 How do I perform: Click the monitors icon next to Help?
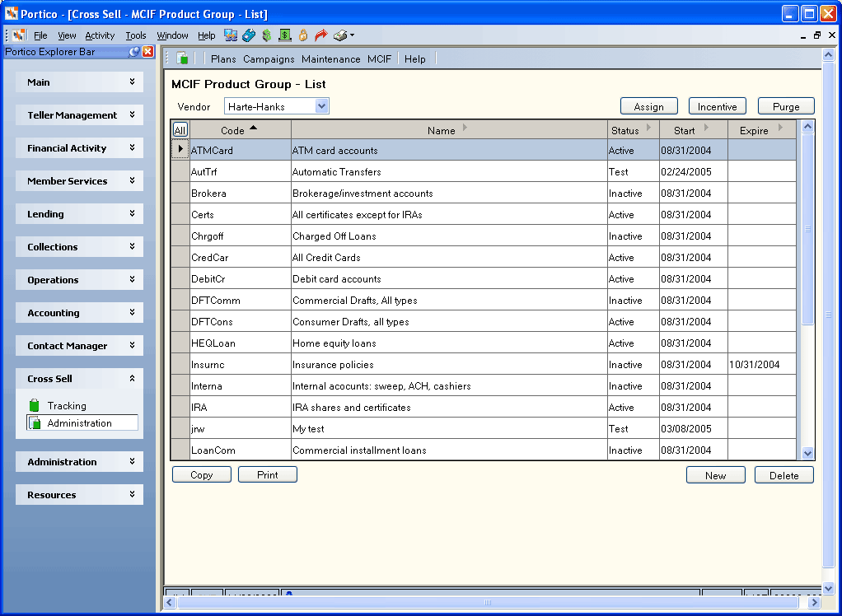pyautogui.click(x=231, y=35)
